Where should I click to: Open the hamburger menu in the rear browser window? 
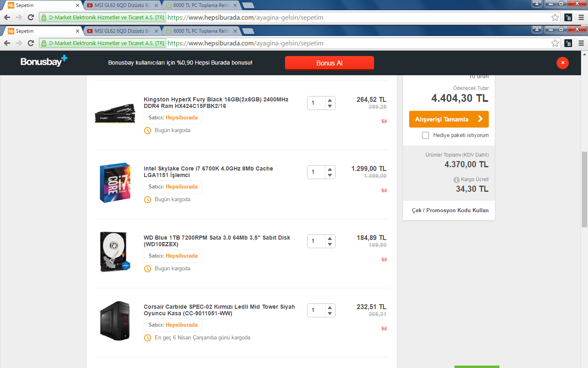click(581, 17)
